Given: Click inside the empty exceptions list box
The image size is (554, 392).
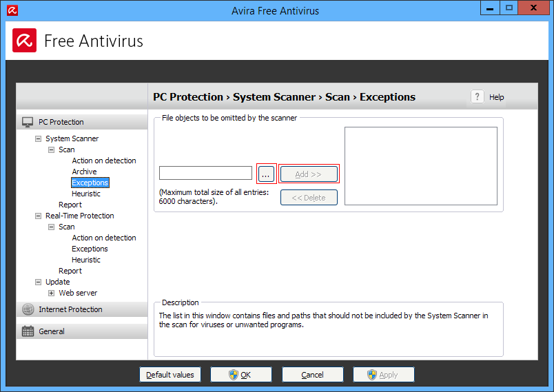Looking at the screenshot, I should pyautogui.click(x=420, y=165).
